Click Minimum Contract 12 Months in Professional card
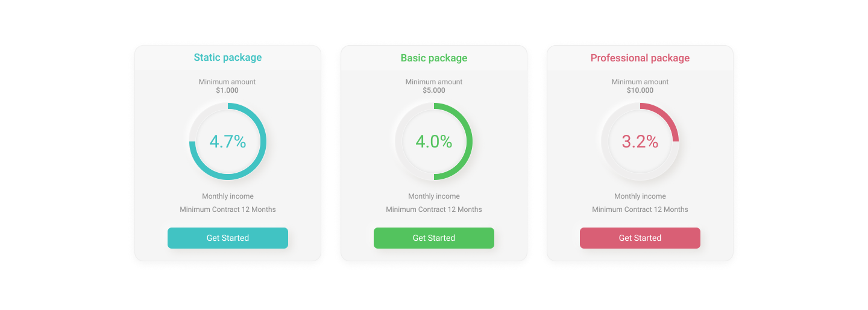 coord(640,209)
